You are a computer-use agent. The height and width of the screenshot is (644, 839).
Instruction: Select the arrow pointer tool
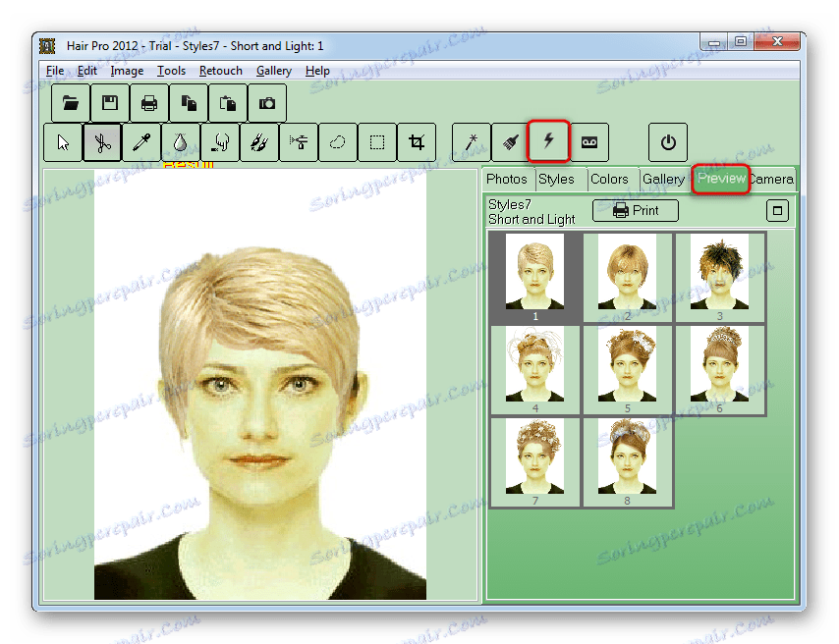coord(63,142)
